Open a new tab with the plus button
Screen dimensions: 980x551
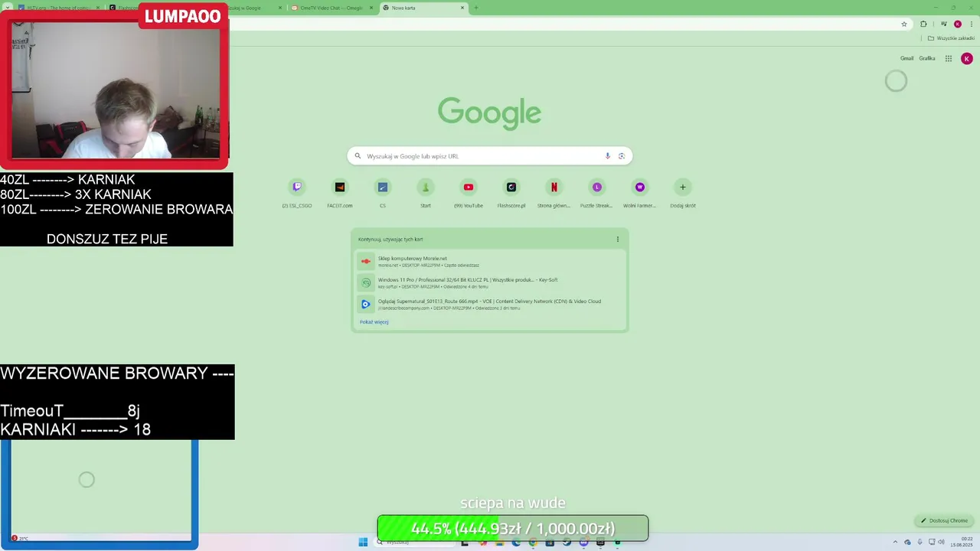point(475,8)
